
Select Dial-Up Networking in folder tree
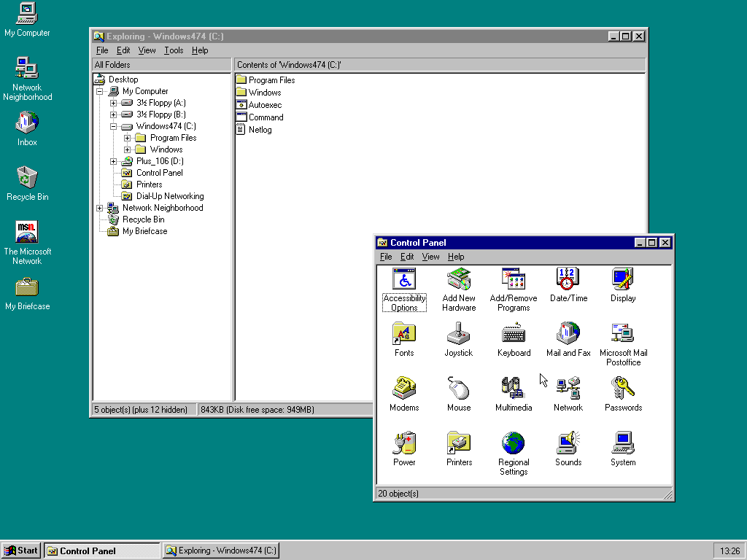tap(169, 196)
